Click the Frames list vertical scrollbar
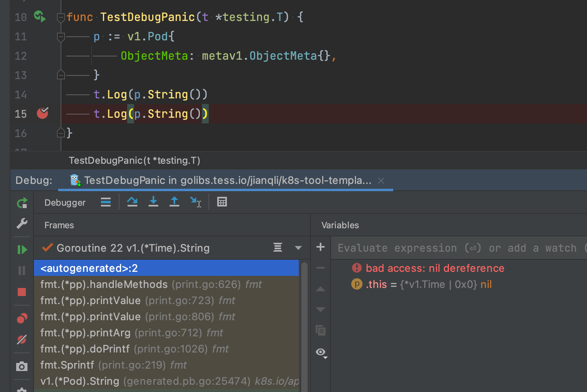 click(304, 326)
